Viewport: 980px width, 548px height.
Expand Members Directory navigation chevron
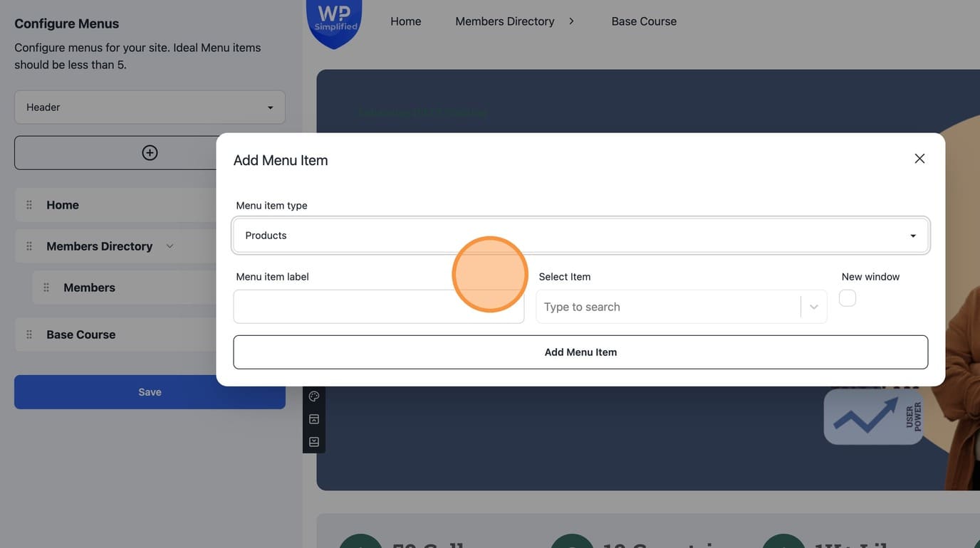point(571,21)
